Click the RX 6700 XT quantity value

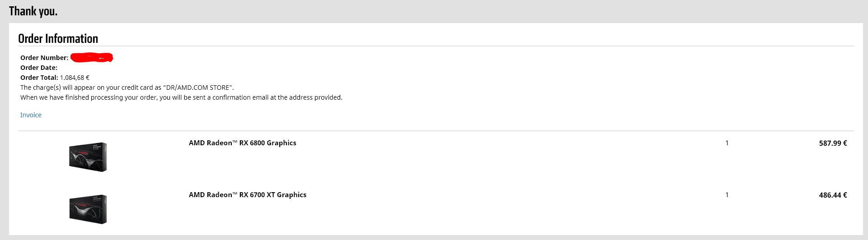pos(727,195)
